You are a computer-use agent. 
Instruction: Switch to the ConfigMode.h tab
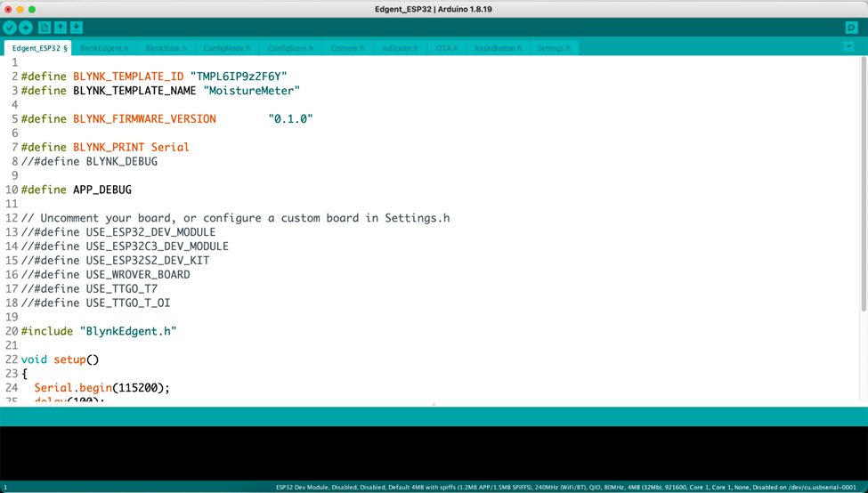pyautogui.click(x=226, y=48)
